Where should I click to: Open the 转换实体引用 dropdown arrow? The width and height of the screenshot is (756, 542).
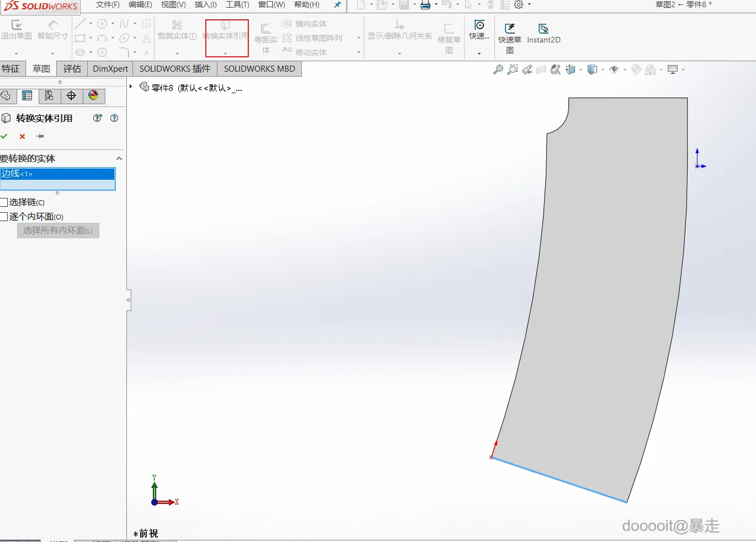point(225,53)
